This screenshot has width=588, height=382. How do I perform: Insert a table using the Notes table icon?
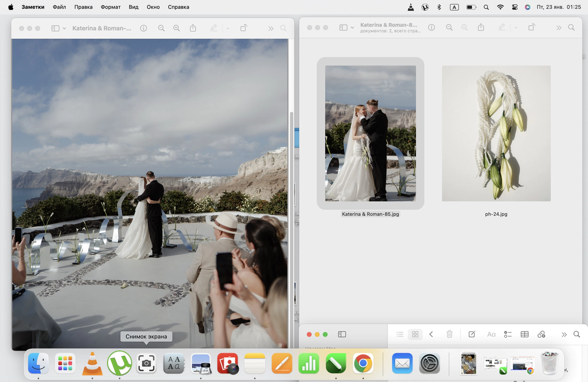[x=524, y=334]
